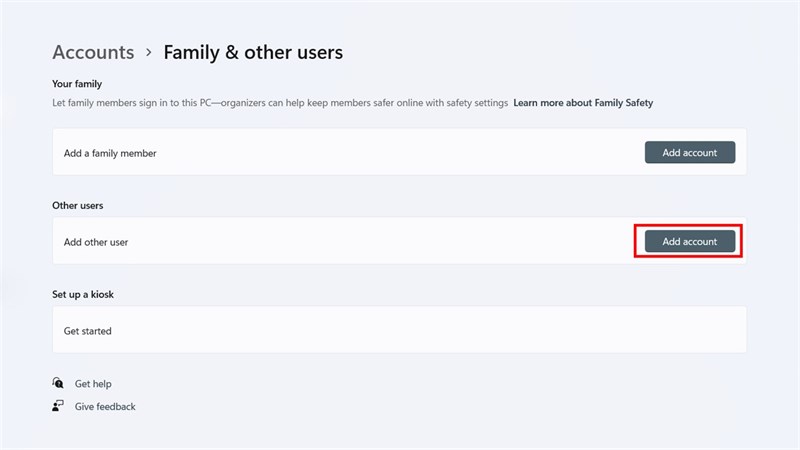Click the family sign-in description text
This screenshot has width=800, height=450.
(x=280, y=103)
